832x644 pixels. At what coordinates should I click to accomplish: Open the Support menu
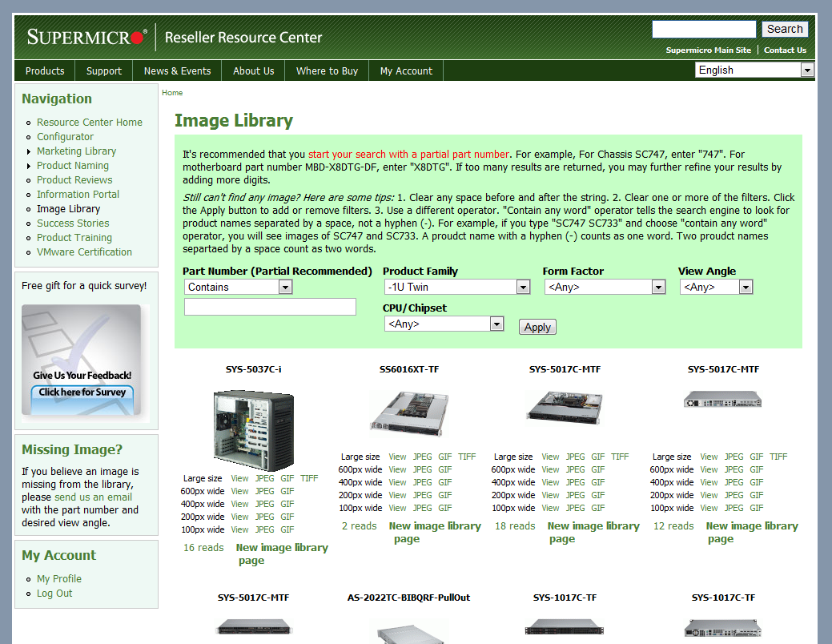[x=104, y=70]
